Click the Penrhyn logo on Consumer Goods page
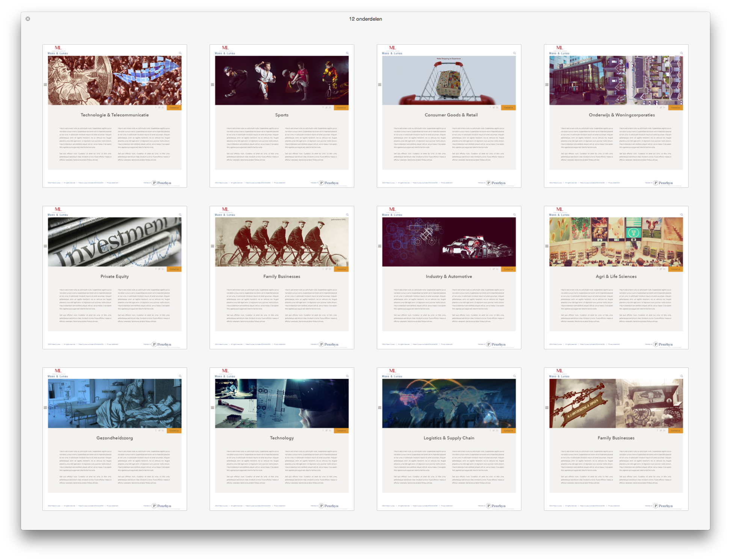 496,183
